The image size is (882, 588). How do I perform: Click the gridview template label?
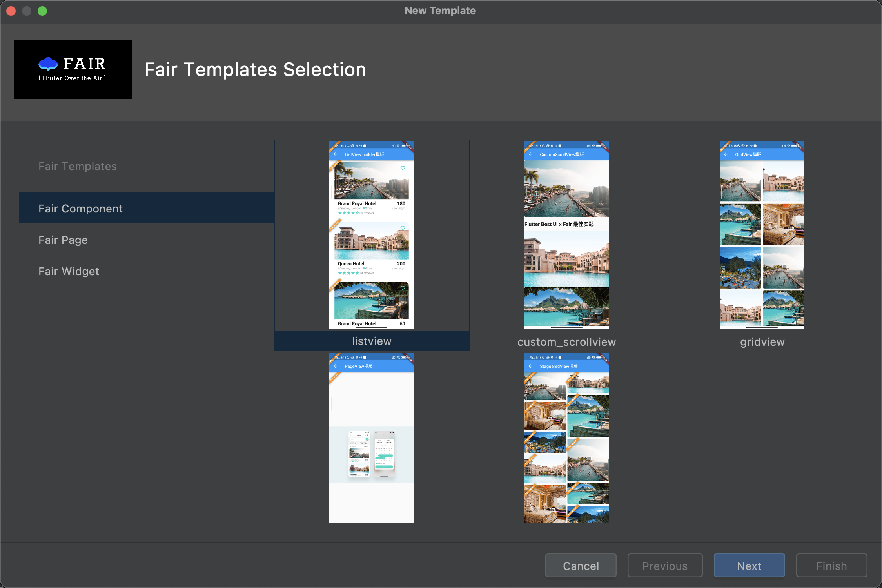pos(762,342)
